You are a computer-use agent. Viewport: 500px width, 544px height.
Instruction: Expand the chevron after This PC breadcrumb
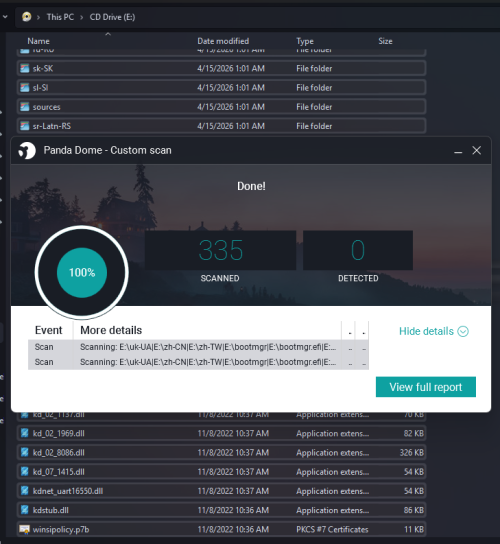pyautogui.click(x=82, y=17)
